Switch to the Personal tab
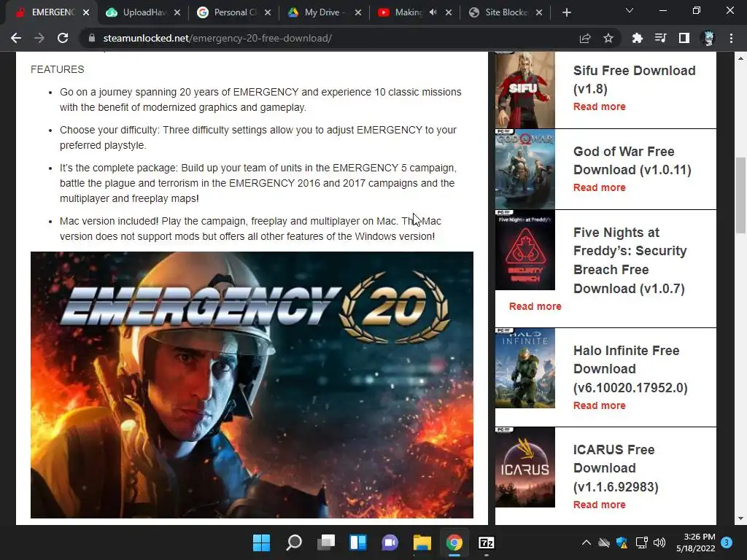747x560 pixels. 234,12
